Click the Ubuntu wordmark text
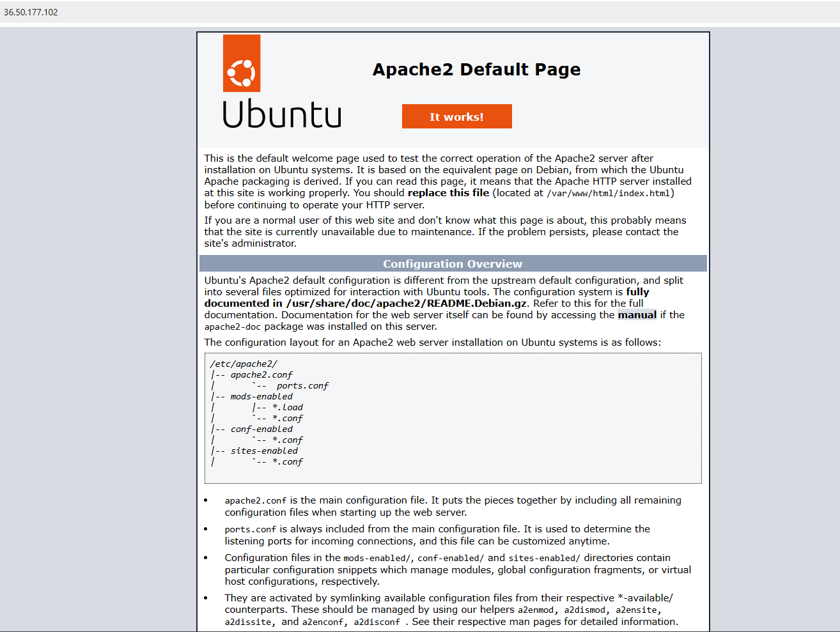 click(282, 114)
